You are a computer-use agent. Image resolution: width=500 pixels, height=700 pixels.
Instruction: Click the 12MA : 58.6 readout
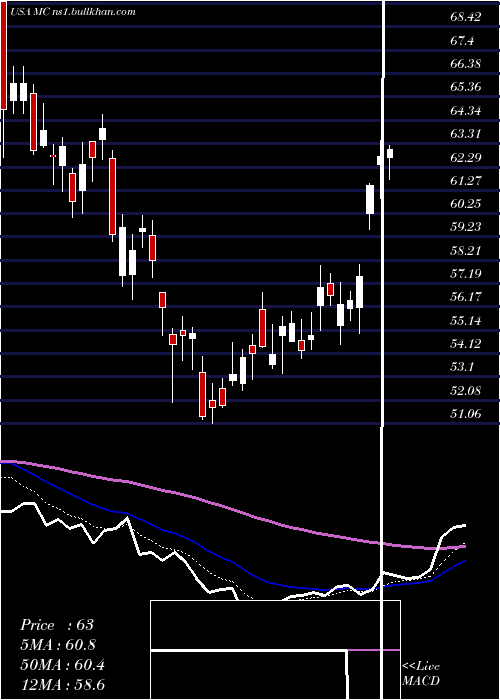(62, 685)
